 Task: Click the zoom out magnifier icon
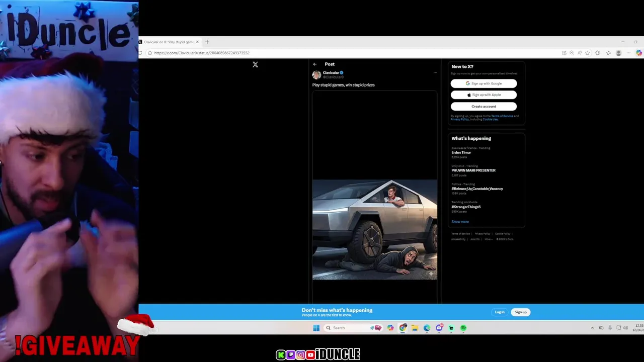tap(572, 53)
